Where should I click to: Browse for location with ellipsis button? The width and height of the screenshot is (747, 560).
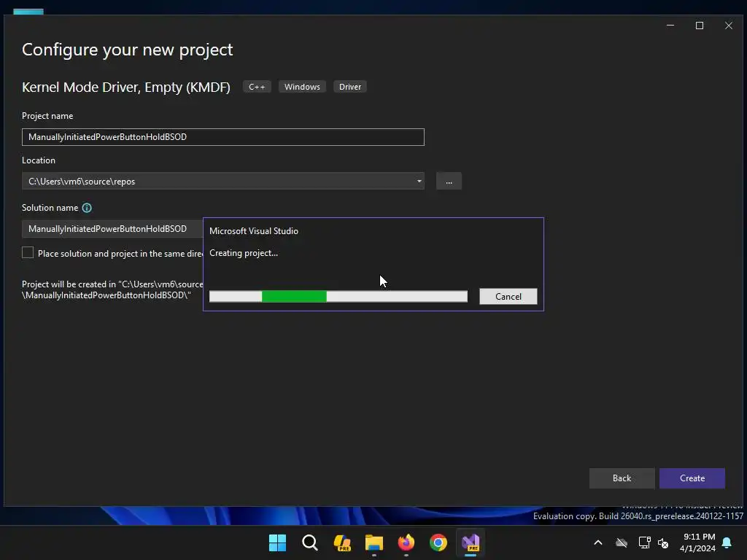pos(449,181)
